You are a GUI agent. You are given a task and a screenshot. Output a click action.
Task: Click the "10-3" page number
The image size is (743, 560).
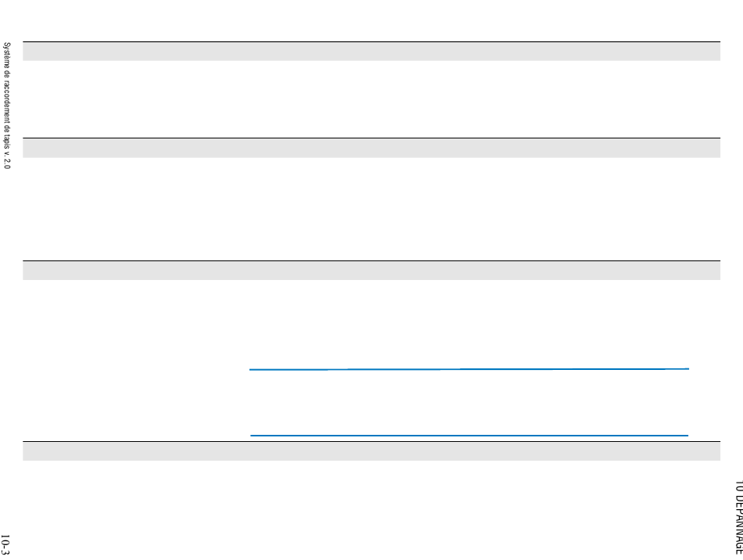tap(5, 543)
